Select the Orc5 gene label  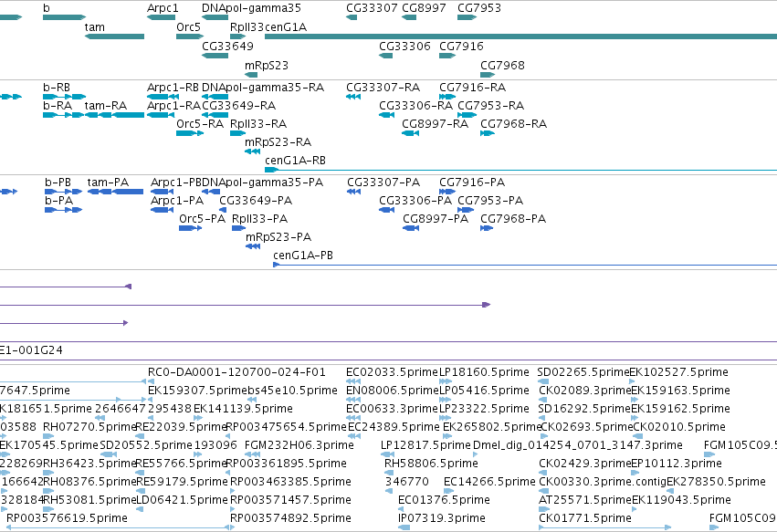(x=188, y=27)
